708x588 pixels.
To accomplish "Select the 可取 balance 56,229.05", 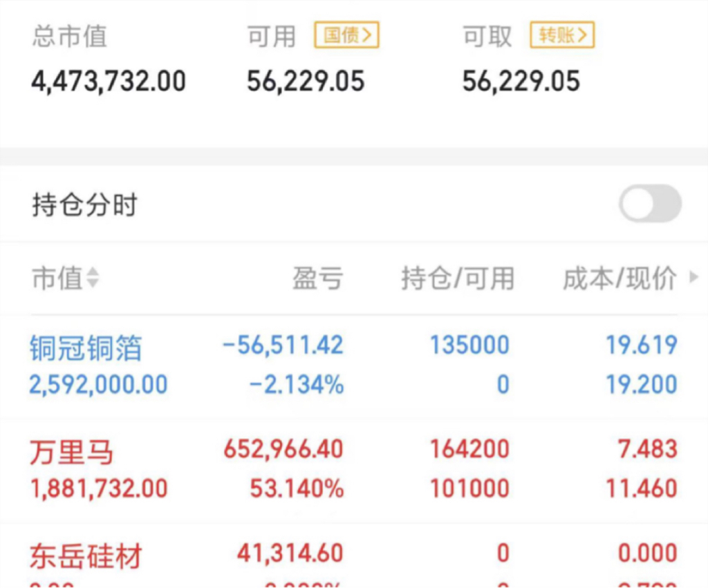I will click(521, 82).
